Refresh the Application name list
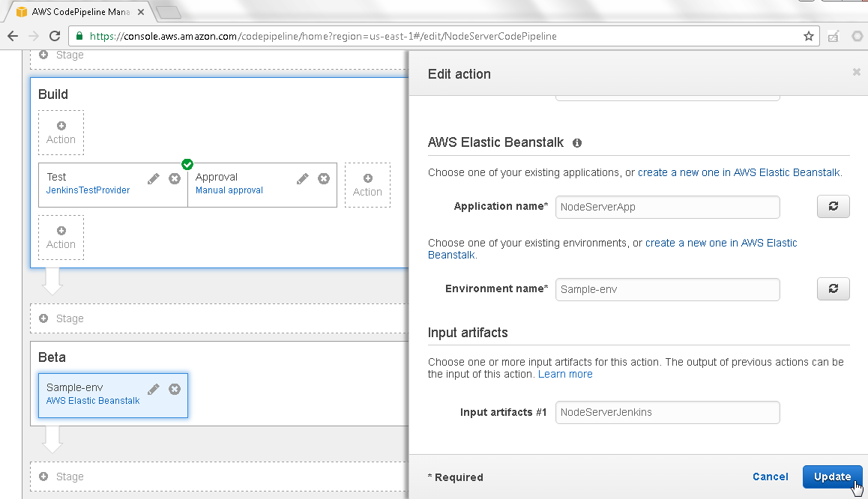Image resolution: width=868 pixels, height=499 pixels. point(833,206)
